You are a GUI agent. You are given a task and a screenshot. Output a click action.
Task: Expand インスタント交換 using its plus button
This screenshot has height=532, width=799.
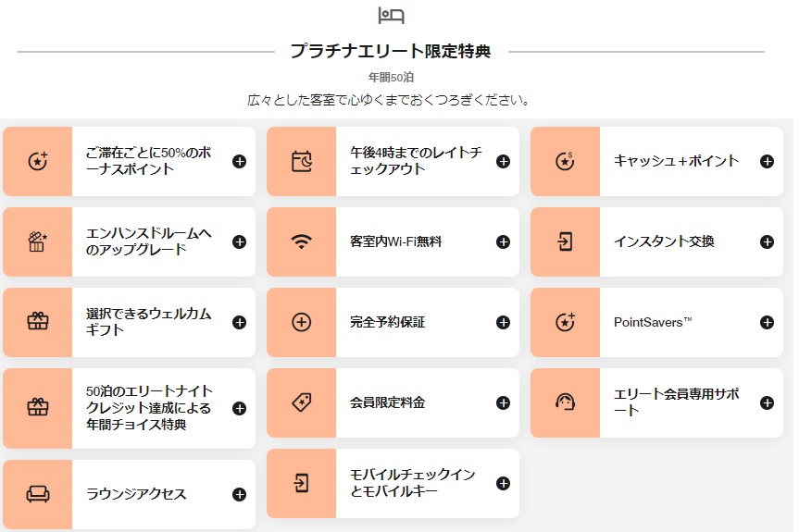coord(767,241)
